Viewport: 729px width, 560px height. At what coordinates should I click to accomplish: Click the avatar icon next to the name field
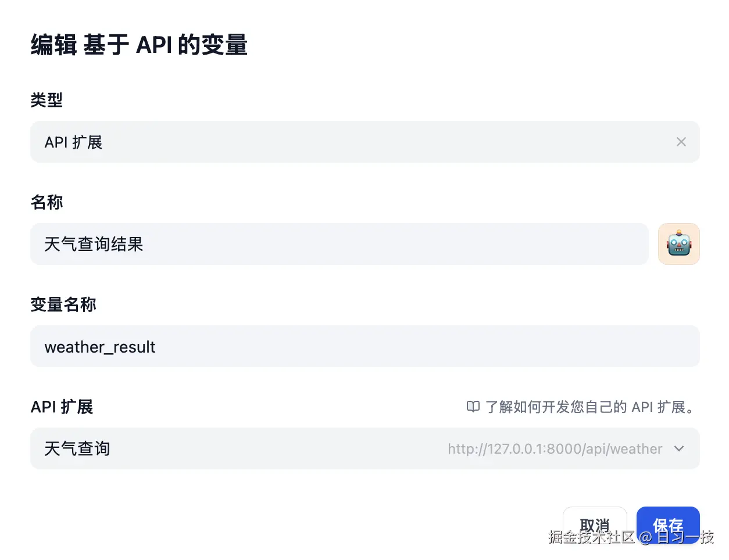point(678,244)
